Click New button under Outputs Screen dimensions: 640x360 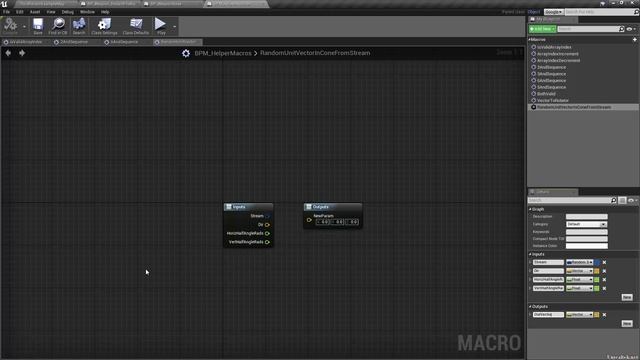coord(627,323)
